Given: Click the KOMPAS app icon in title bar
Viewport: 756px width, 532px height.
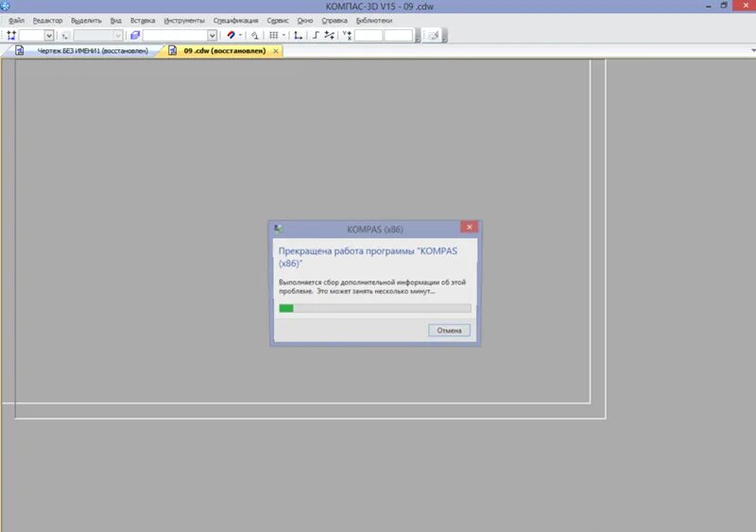Looking at the screenshot, I should coord(5,6).
